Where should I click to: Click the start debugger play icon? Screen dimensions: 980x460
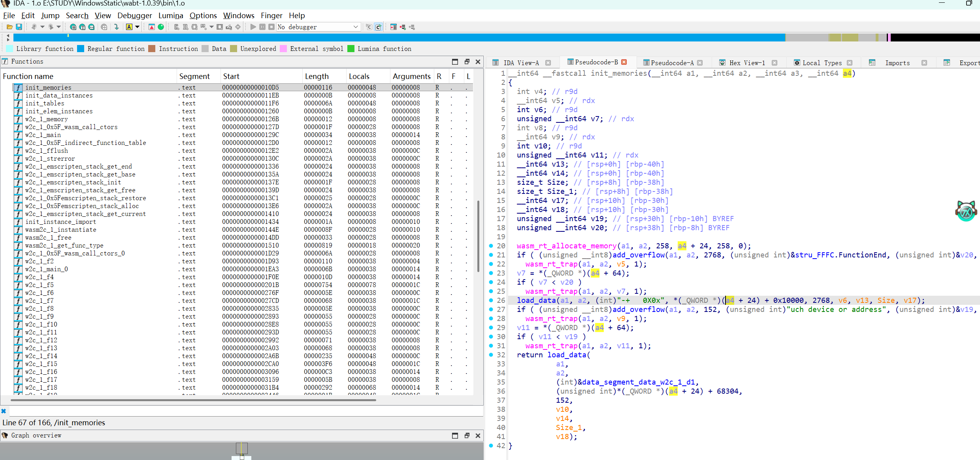point(253,27)
